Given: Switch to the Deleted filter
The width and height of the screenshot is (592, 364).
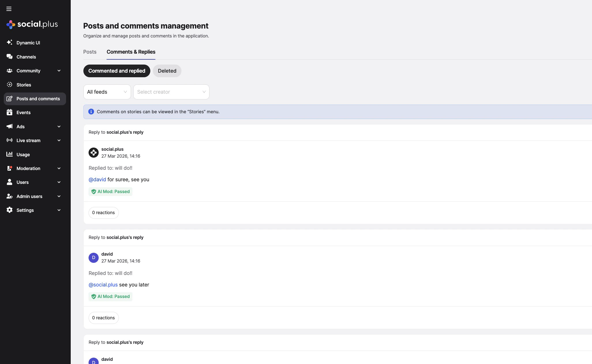Looking at the screenshot, I should point(167,71).
